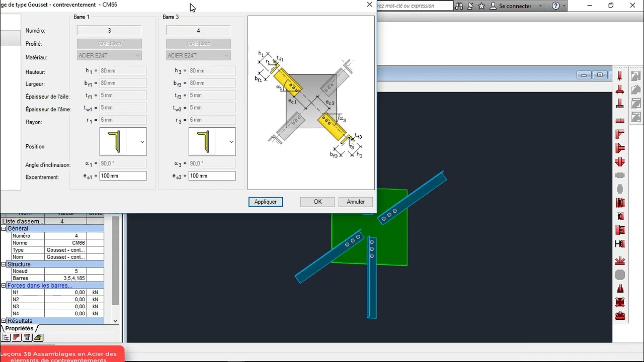644x362 pixels.
Task: Click the grey pentagon shape toolbar icon
Action: point(635,90)
